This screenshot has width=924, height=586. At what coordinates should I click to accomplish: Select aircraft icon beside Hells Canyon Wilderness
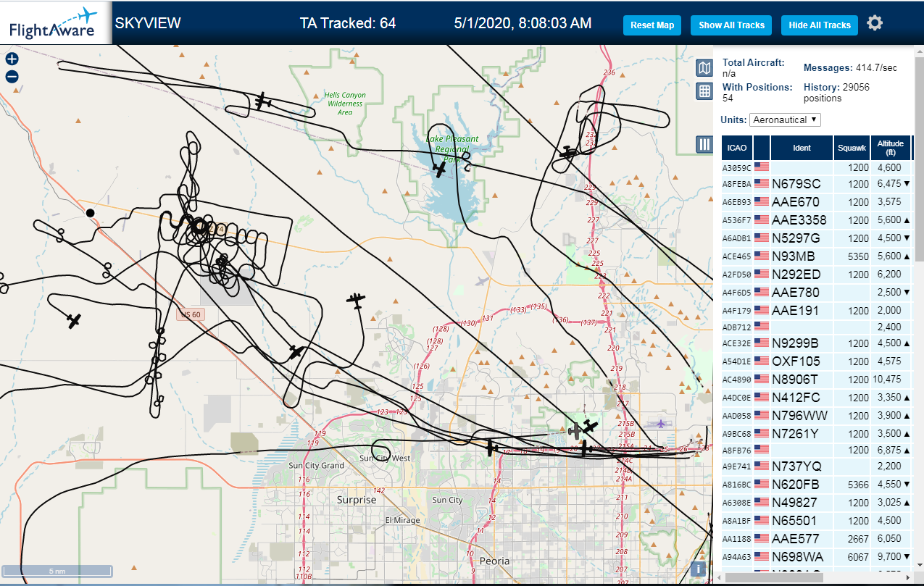262,101
